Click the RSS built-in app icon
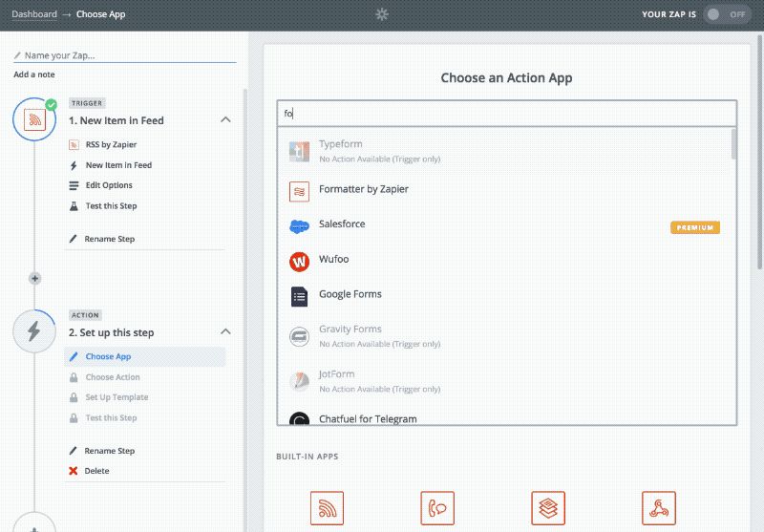 coord(327,508)
